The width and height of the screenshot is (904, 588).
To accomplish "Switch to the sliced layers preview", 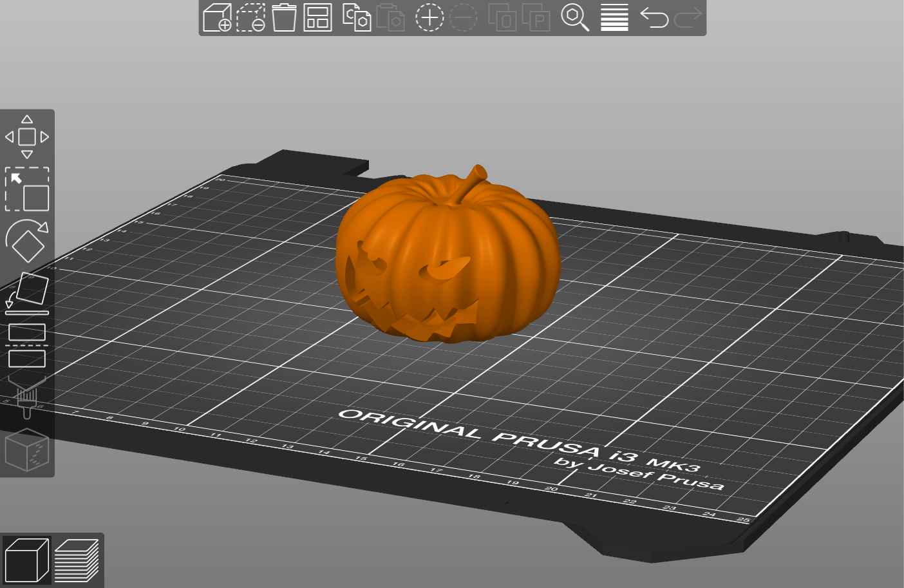I will point(77,560).
